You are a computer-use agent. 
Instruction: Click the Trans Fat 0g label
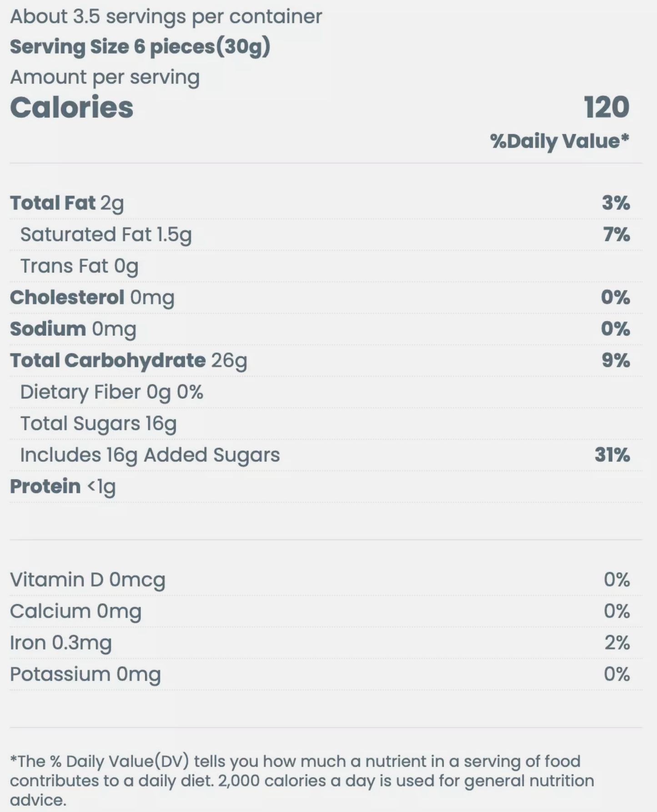[79, 266]
